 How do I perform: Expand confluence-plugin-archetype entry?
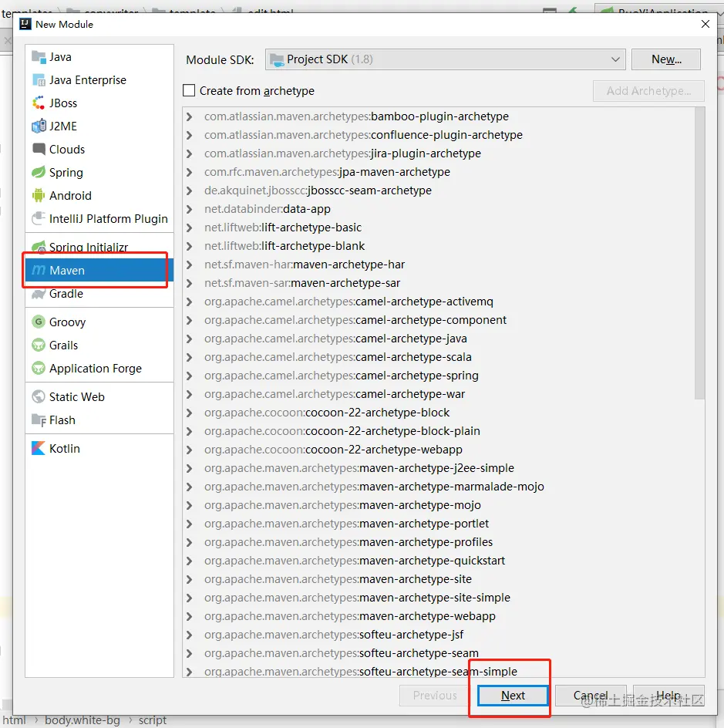coord(190,135)
